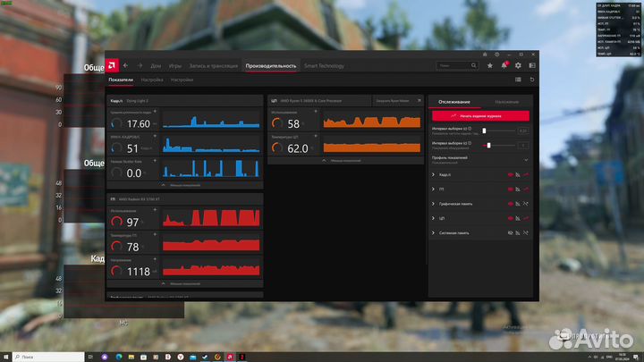Open Microsoft Edge from the taskbar
This screenshot has height=362, width=644.
coord(119,357)
